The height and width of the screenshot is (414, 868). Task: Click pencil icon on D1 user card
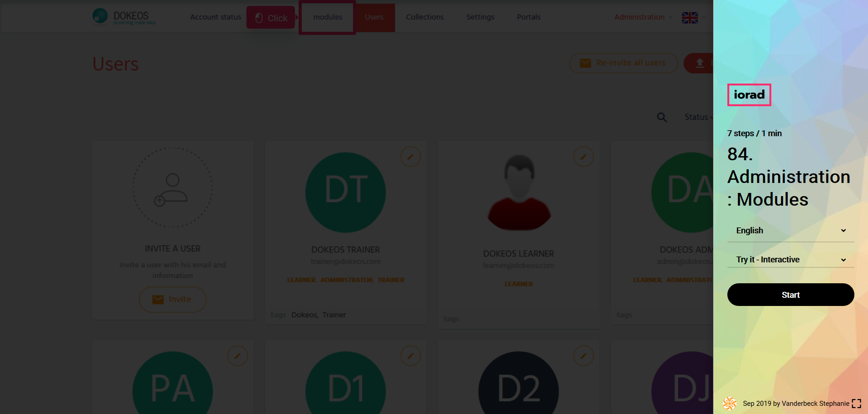pyautogui.click(x=410, y=356)
